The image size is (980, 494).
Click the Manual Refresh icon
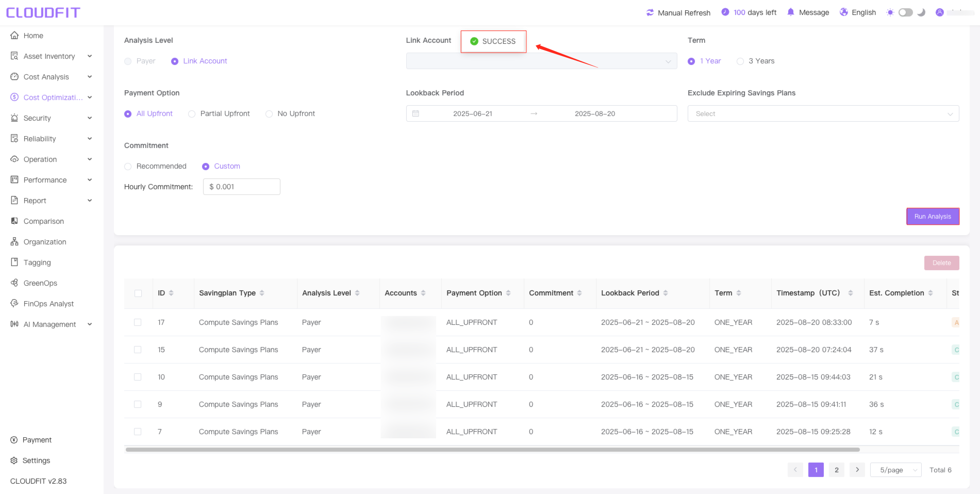(x=650, y=12)
